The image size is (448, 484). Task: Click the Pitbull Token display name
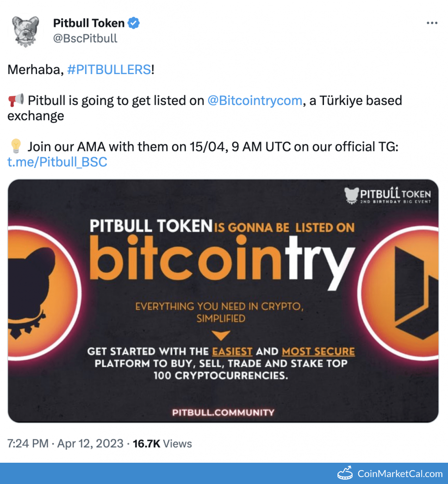tap(89, 23)
